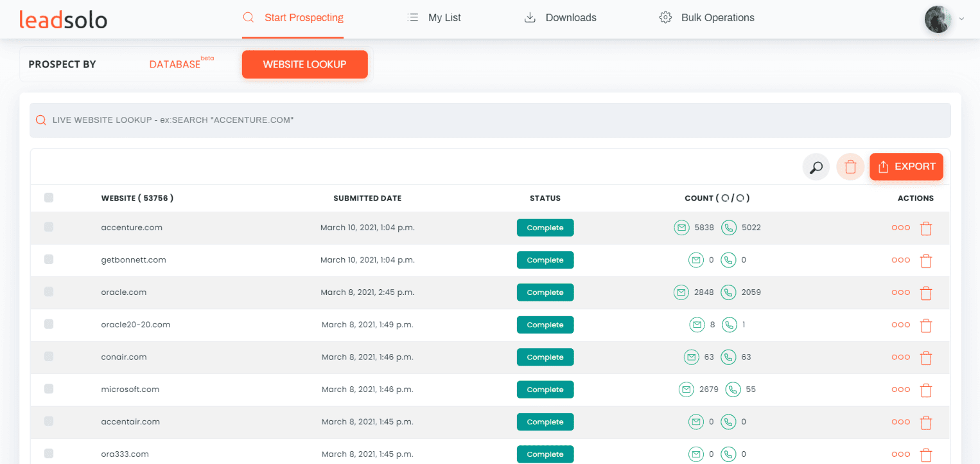Click the email icon in oracle20-20.com row

click(x=697, y=325)
